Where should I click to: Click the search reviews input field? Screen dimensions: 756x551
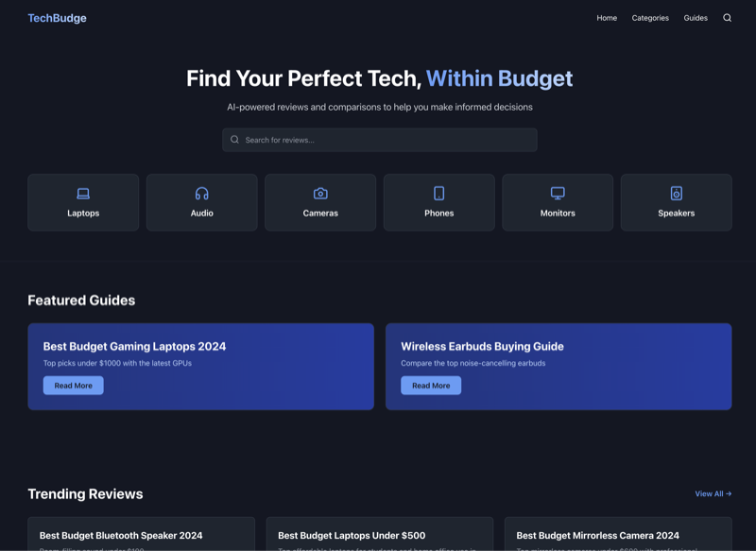tap(378, 139)
